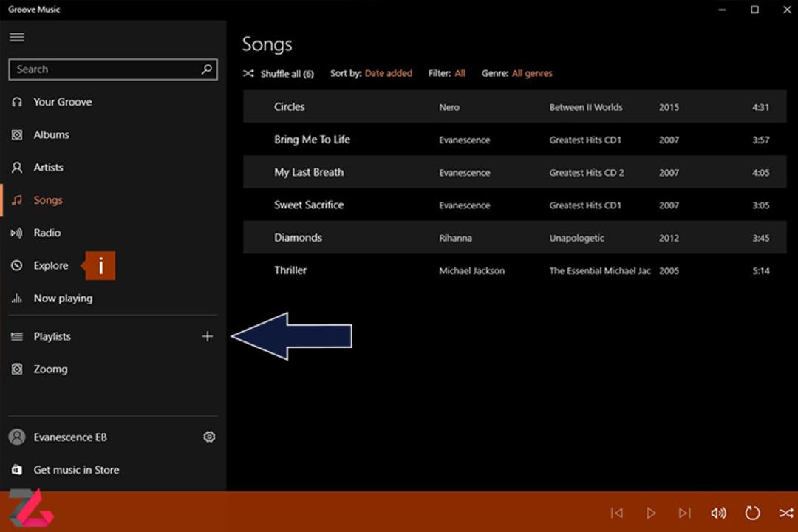Click the Now playing bars icon
Image resolution: width=798 pixels, height=532 pixels.
point(17,299)
